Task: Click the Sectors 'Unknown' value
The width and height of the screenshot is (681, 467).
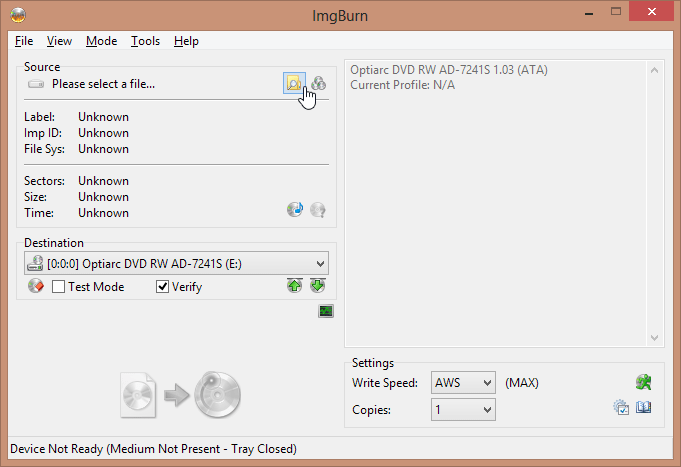Action: [103, 181]
